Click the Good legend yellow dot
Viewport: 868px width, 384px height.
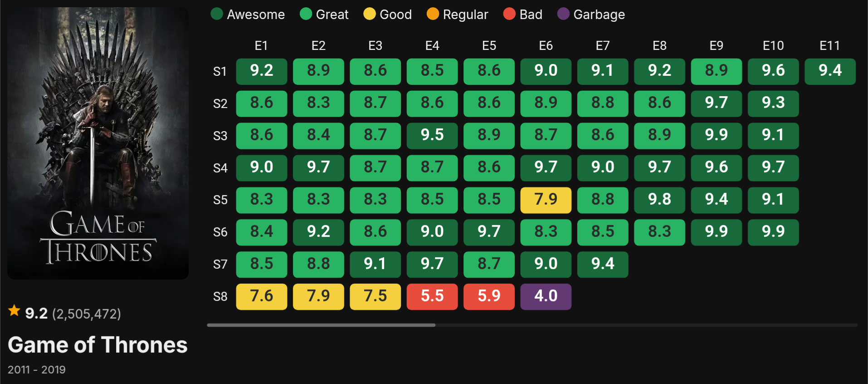tap(370, 14)
